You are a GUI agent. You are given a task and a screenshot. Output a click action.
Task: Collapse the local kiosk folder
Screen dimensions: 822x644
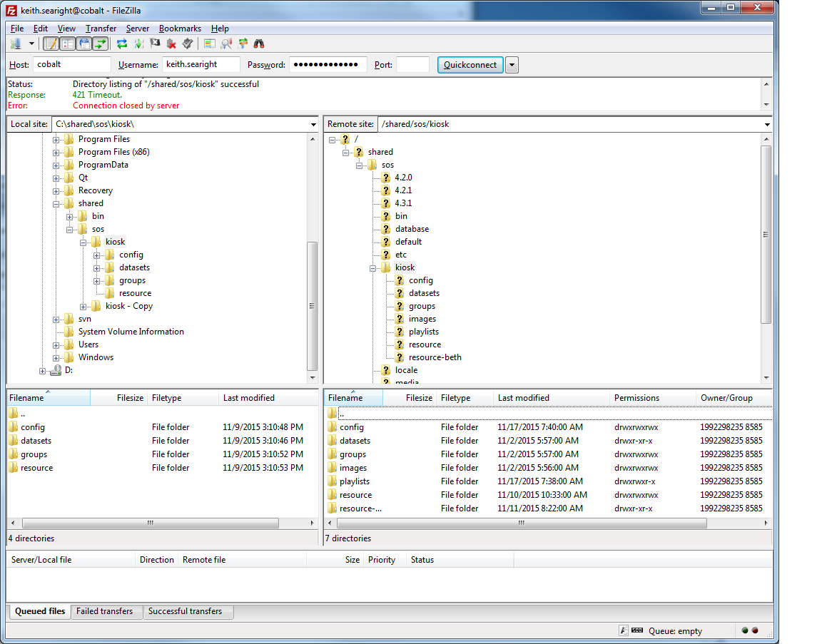[83, 242]
